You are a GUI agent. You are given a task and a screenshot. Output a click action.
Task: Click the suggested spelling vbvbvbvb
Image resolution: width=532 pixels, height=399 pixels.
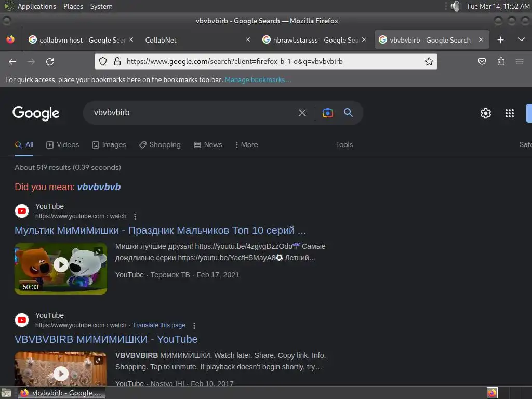pyautogui.click(x=99, y=187)
